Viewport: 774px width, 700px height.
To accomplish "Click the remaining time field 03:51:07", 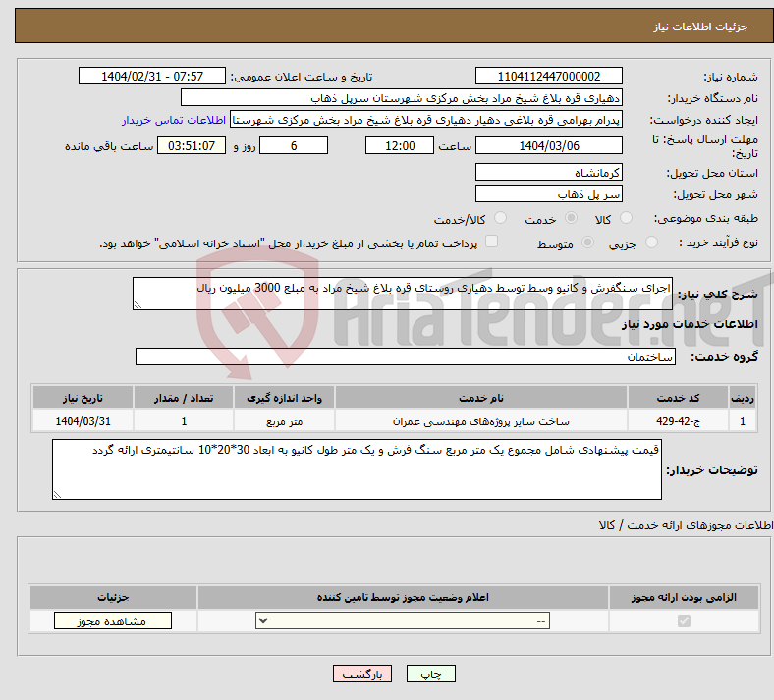I will [192, 146].
